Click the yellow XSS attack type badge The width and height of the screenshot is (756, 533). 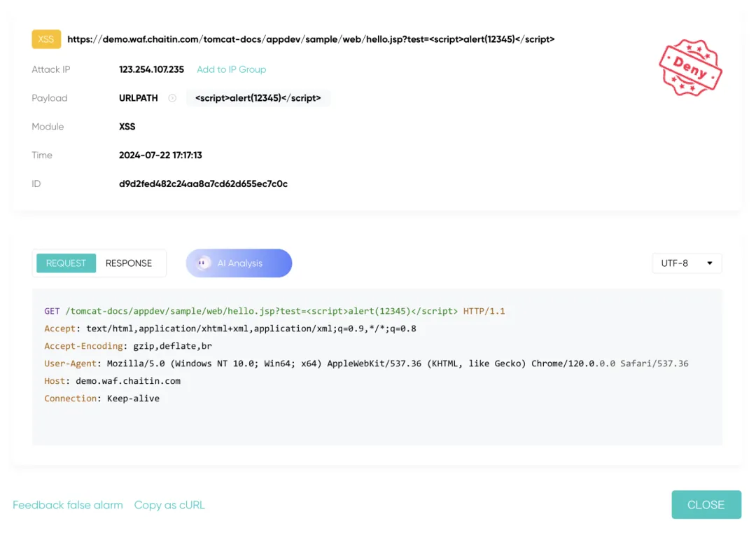pos(45,39)
